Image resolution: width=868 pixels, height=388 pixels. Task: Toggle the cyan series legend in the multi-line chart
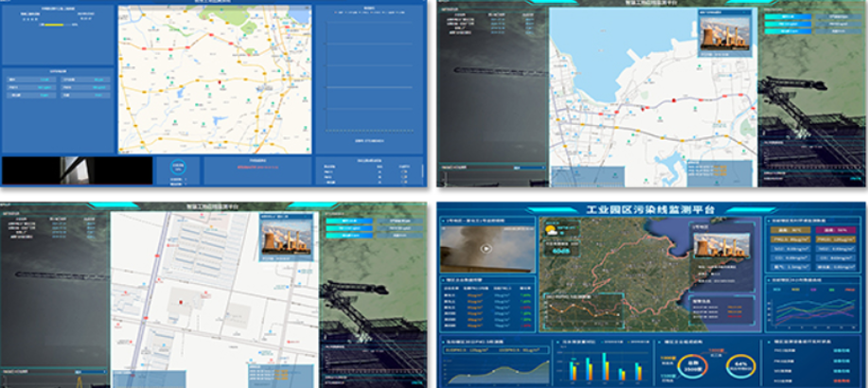pos(779,289)
